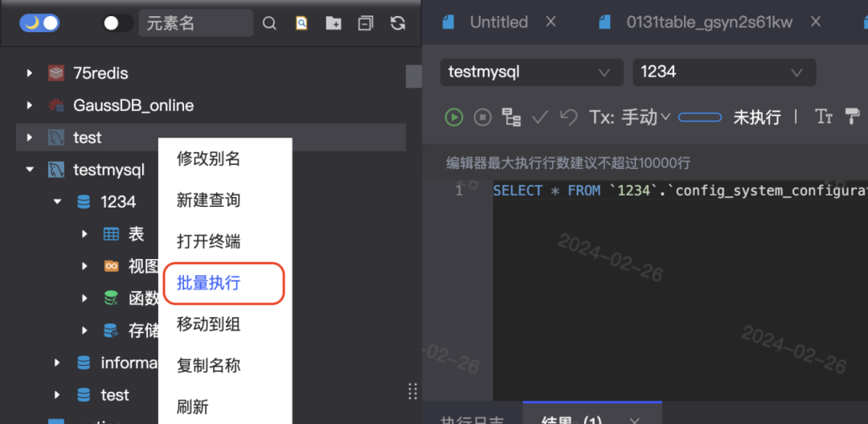Click the panel divider drag handle

(412, 391)
